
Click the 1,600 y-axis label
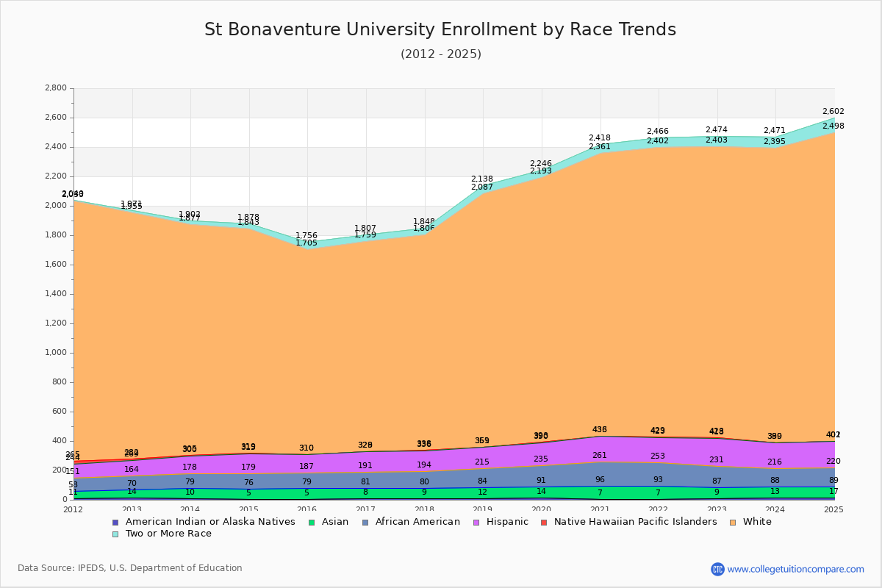click(56, 265)
